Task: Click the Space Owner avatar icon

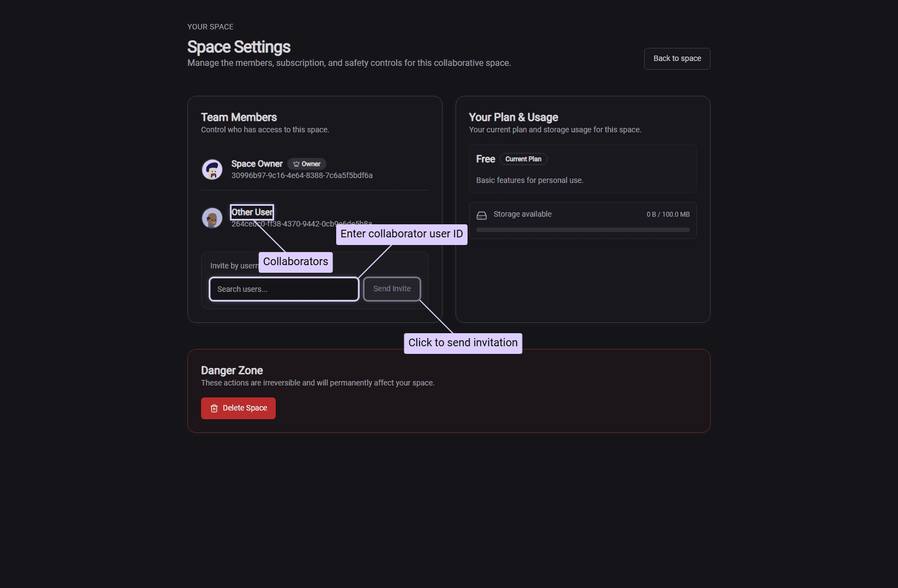Action: point(212,169)
